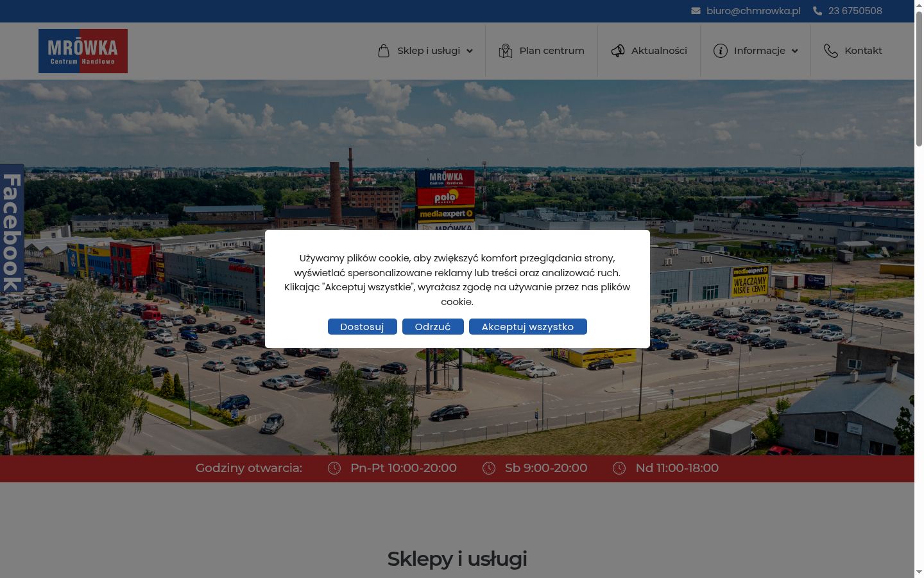Go to Plan centrum page

552,51
